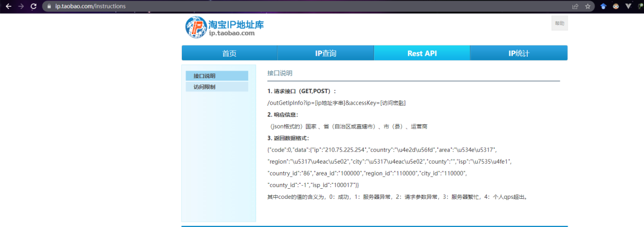Open the 首页 navigation tab

coord(230,53)
